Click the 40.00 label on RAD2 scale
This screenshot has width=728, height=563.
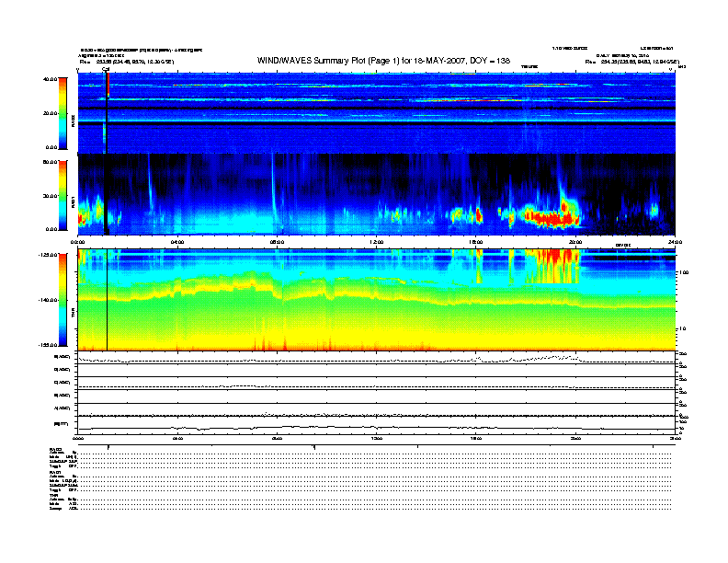click(50, 79)
